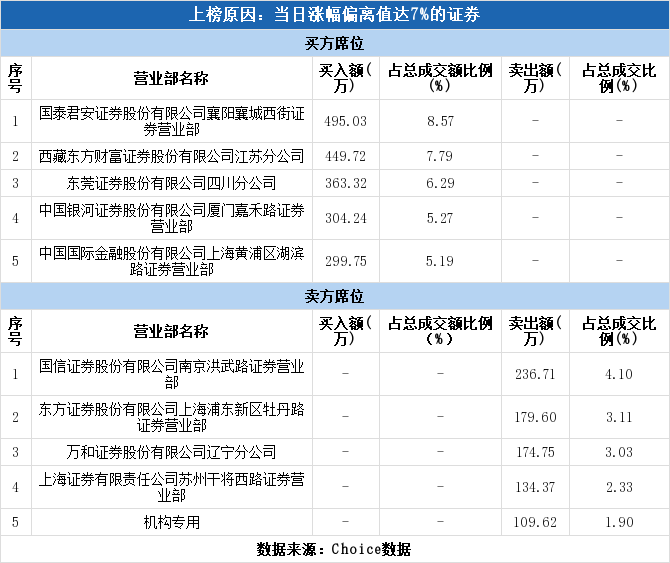Select 中国国际金融股份有限公司上海黄浦区湖滨路证券营业部 cell
Screen dimensions: 670x563
click(x=172, y=261)
